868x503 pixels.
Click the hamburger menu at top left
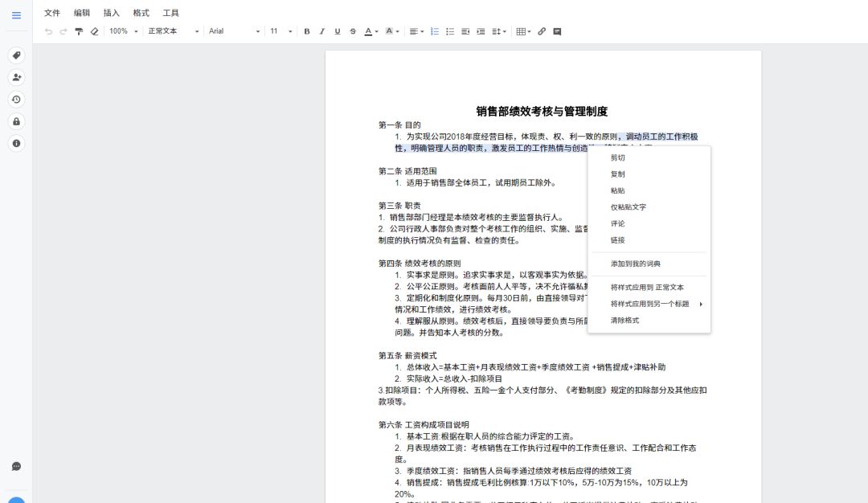(x=16, y=14)
